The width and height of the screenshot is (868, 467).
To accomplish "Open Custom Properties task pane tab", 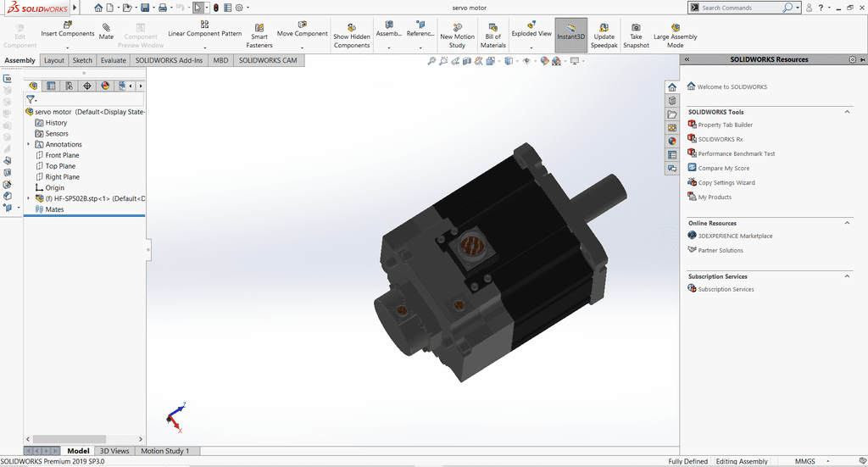I will pyautogui.click(x=672, y=155).
